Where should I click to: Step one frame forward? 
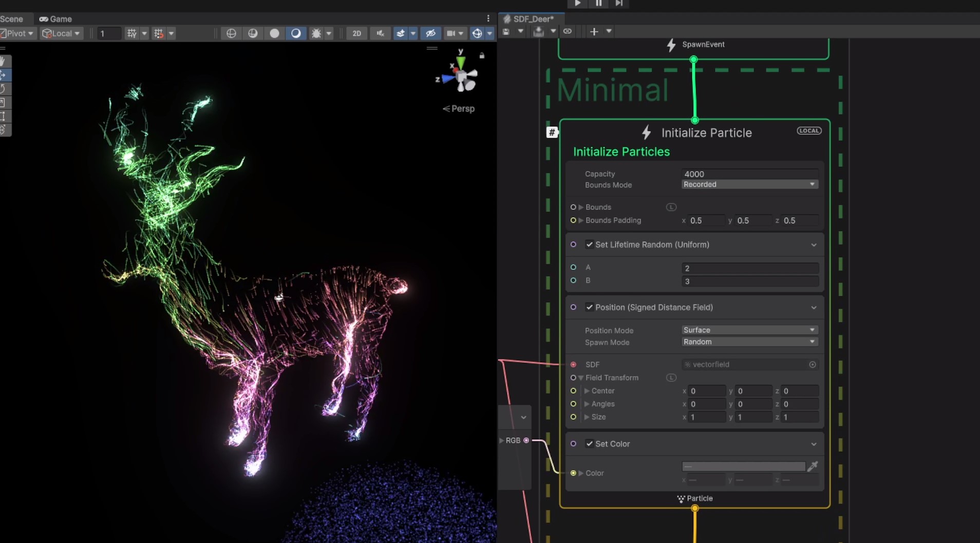coord(619,4)
